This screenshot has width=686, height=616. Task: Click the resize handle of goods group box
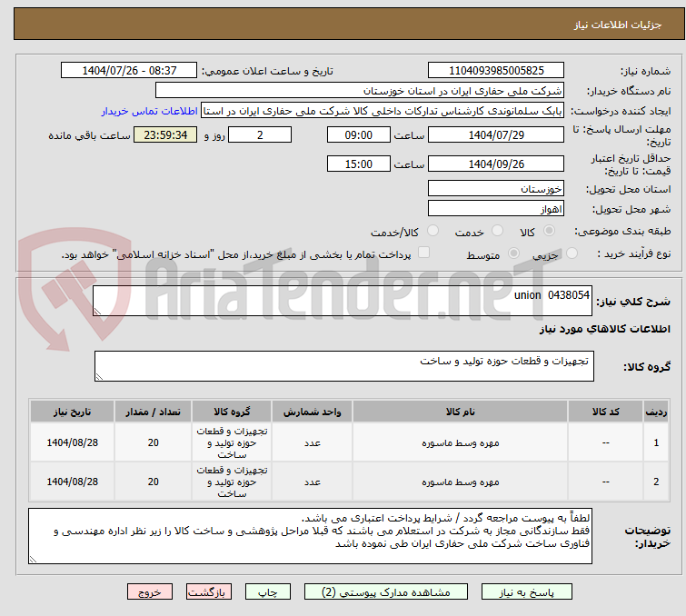tap(99, 377)
